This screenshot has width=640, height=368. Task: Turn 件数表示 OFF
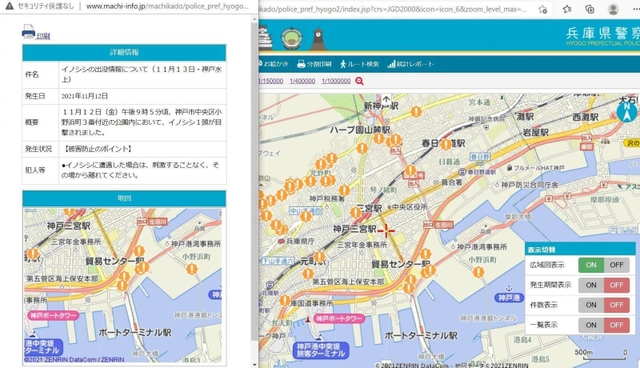(x=617, y=305)
